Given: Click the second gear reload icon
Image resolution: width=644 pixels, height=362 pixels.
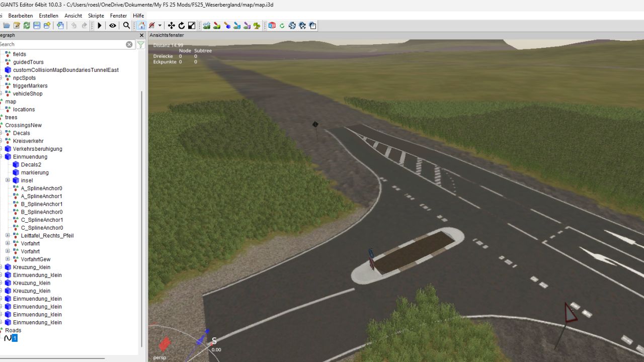Looking at the screenshot, I should point(302,26).
